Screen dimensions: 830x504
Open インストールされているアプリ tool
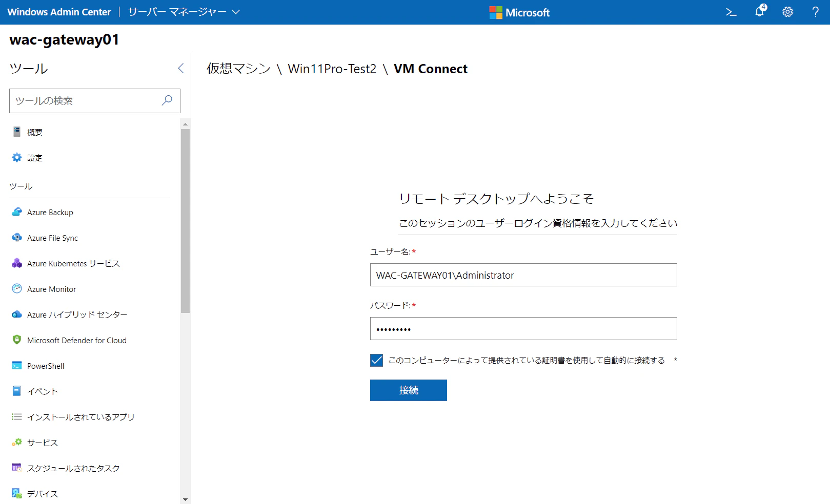(81, 417)
